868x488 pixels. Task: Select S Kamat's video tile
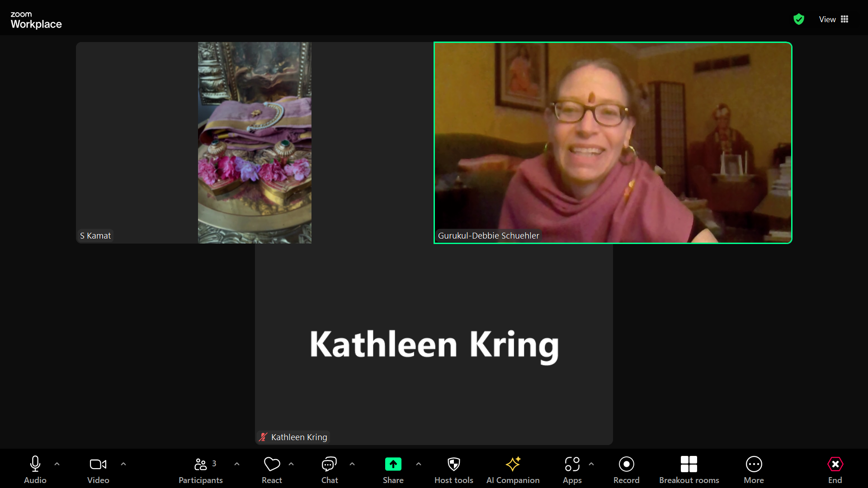pos(193,143)
